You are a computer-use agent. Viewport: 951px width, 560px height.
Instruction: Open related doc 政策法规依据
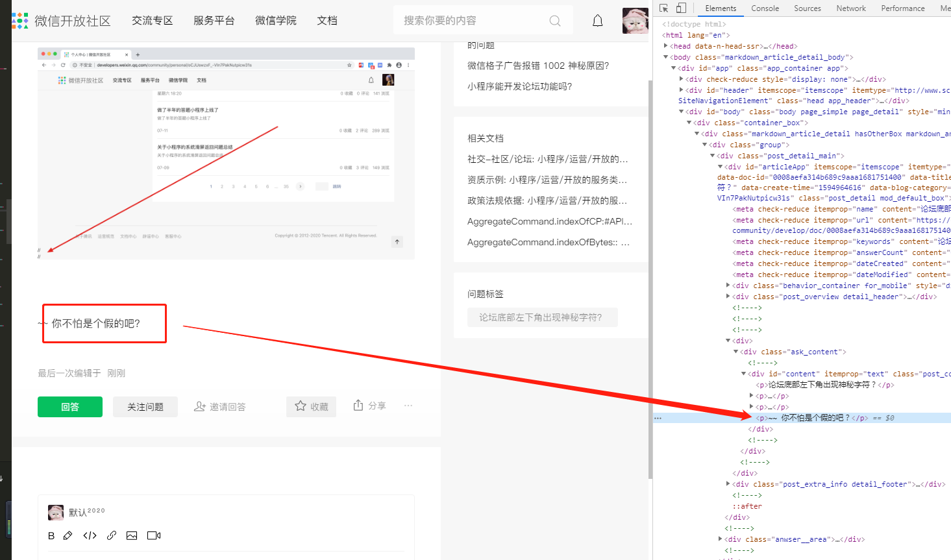(547, 201)
